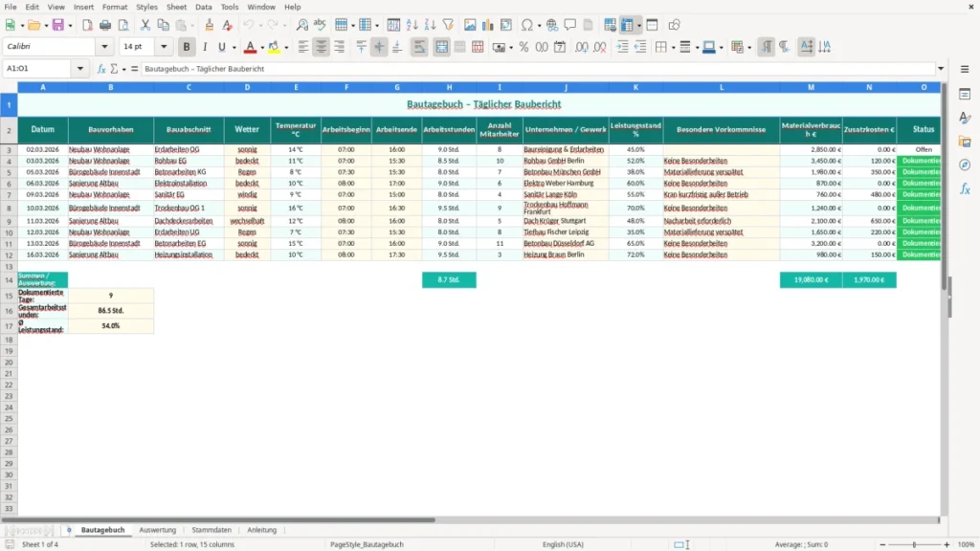The image size is (980, 551).
Task: Open the Name Box dropdown
Action: [80, 69]
